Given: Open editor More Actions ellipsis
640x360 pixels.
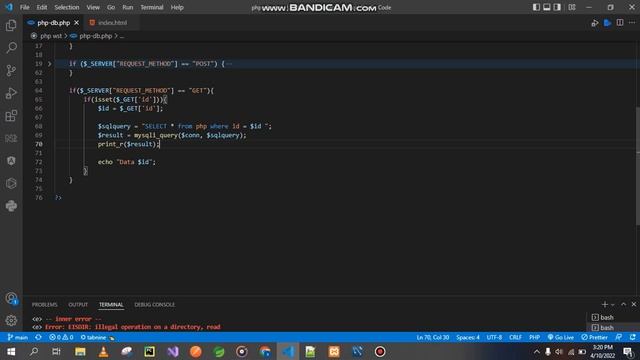Looking at the screenshot, I should [x=632, y=23].
